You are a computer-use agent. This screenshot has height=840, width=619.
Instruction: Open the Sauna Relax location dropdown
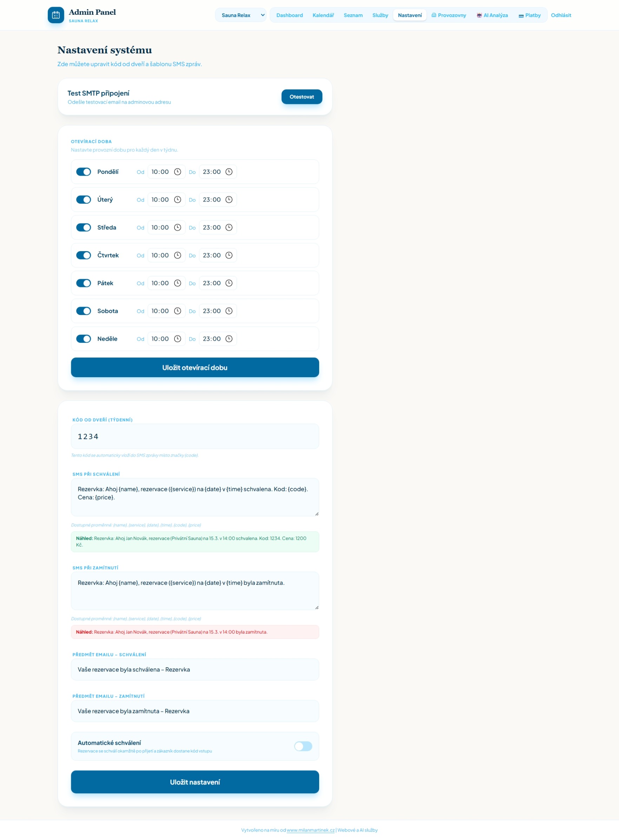coord(241,15)
